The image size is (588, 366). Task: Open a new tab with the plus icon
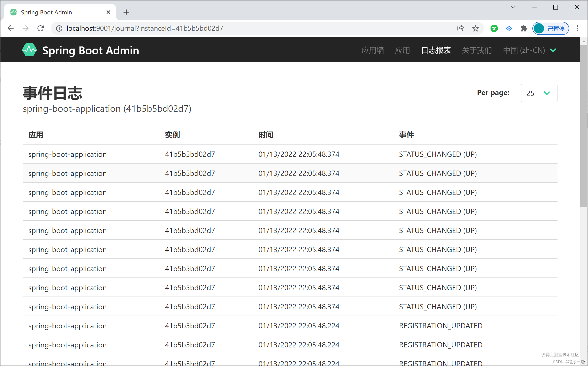[x=126, y=12]
